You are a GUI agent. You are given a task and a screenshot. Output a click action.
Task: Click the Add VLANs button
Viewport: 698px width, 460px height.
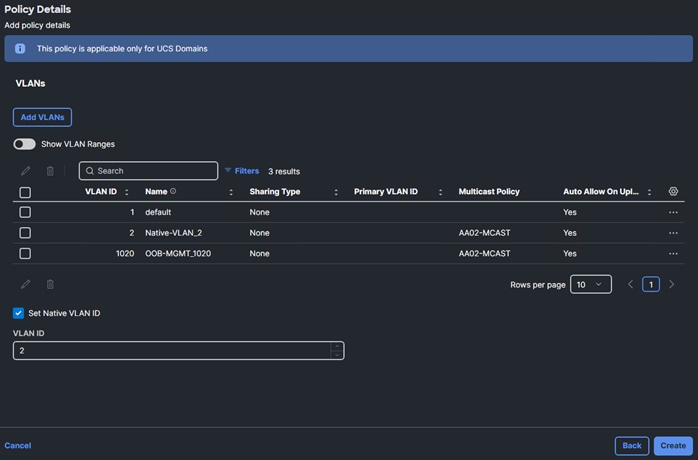click(42, 117)
